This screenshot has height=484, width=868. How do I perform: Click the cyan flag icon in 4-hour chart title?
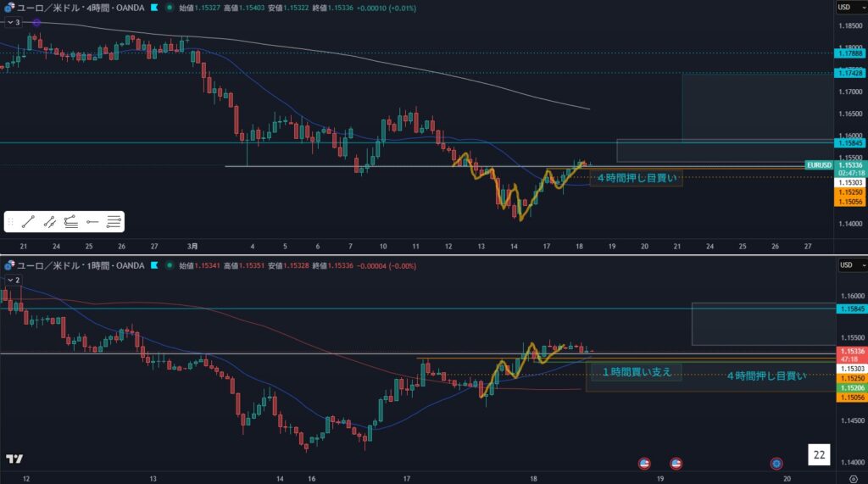pos(153,7)
